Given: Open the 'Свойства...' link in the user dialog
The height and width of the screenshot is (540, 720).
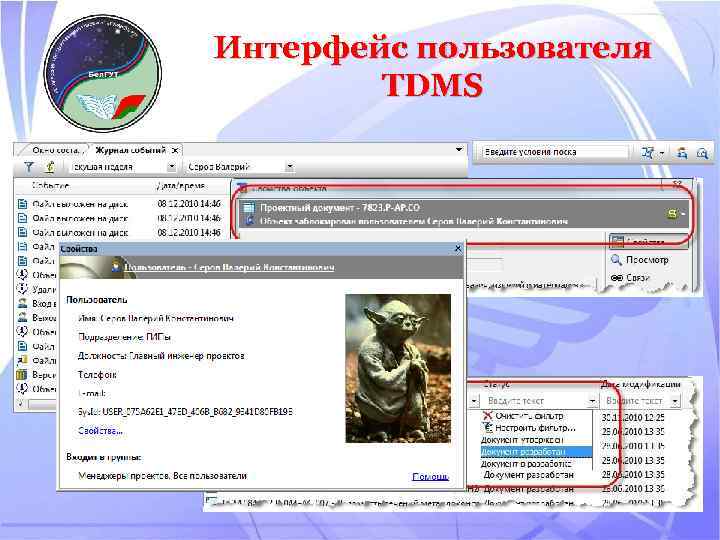Looking at the screenshot, I should (100, 431).
